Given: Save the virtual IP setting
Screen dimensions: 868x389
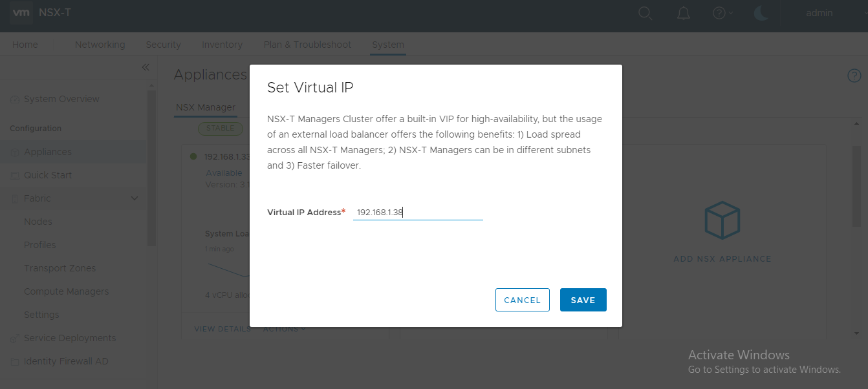Looking at the screenshot, I should tap(583, 300).
